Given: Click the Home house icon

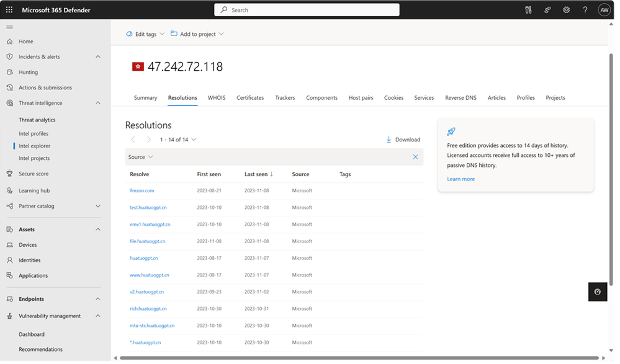Looking at the screenshot, I should click(10, 42).
